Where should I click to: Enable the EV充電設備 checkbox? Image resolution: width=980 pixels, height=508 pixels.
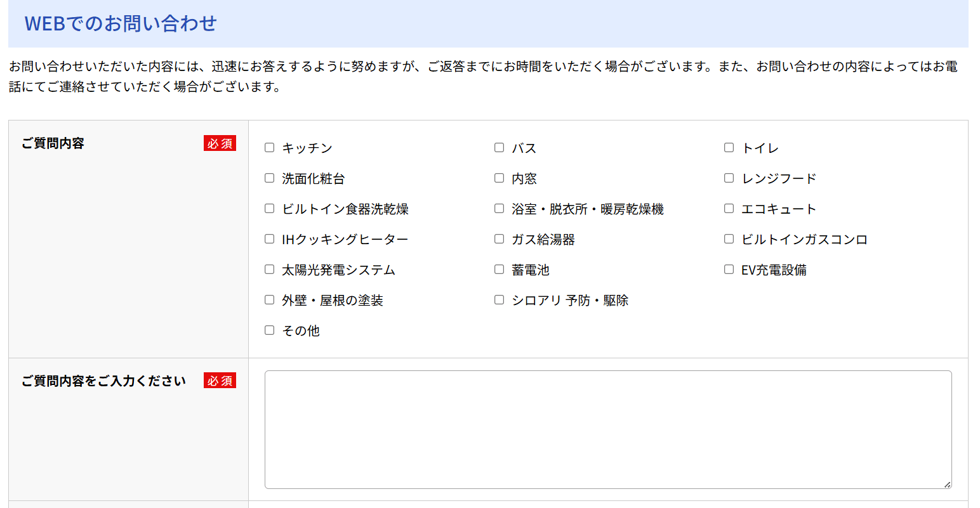(729, 270)
